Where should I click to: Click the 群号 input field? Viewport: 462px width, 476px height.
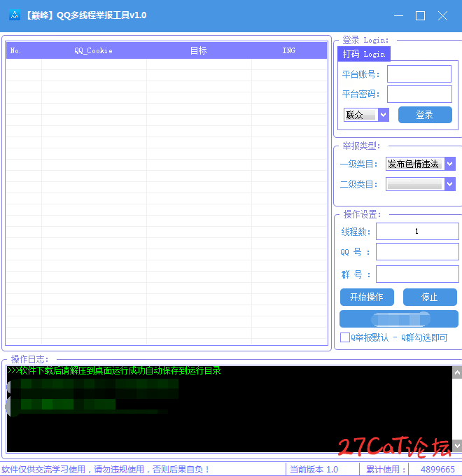point(417,274)
